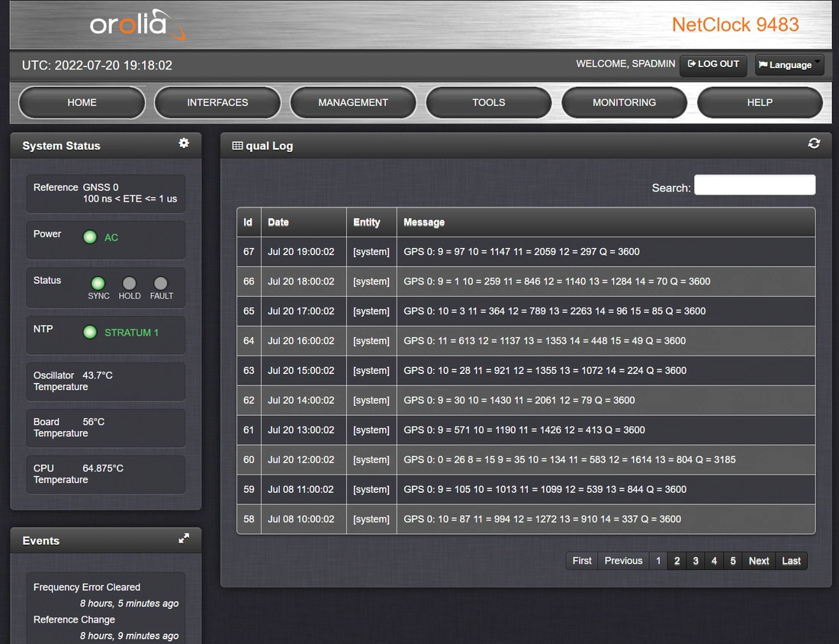This screenshot has width=839, height=644.
Task: Click the HOLD status indicator
Action: [129, 282]
